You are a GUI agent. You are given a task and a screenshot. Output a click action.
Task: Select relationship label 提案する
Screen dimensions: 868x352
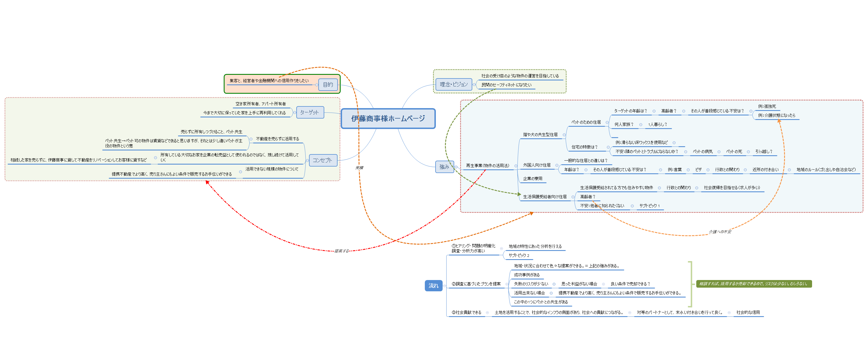pyautogui.click(x=341, y=251)
